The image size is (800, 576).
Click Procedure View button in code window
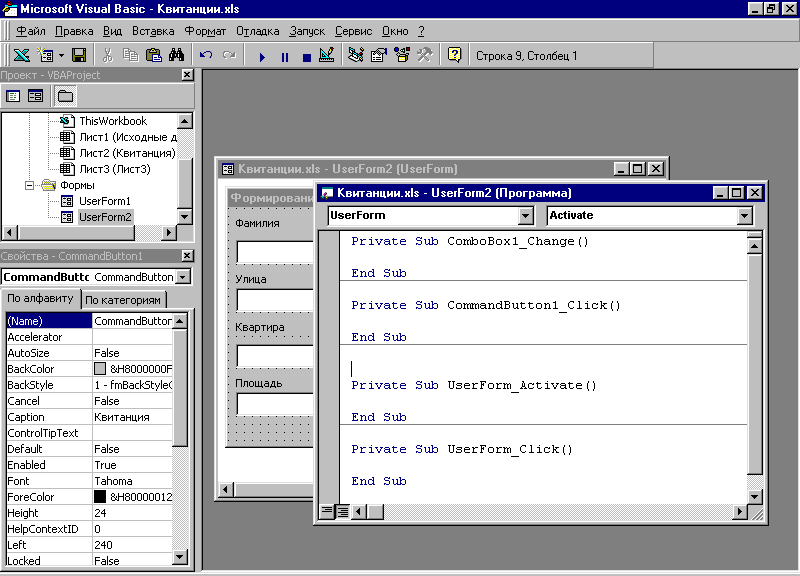327,511
